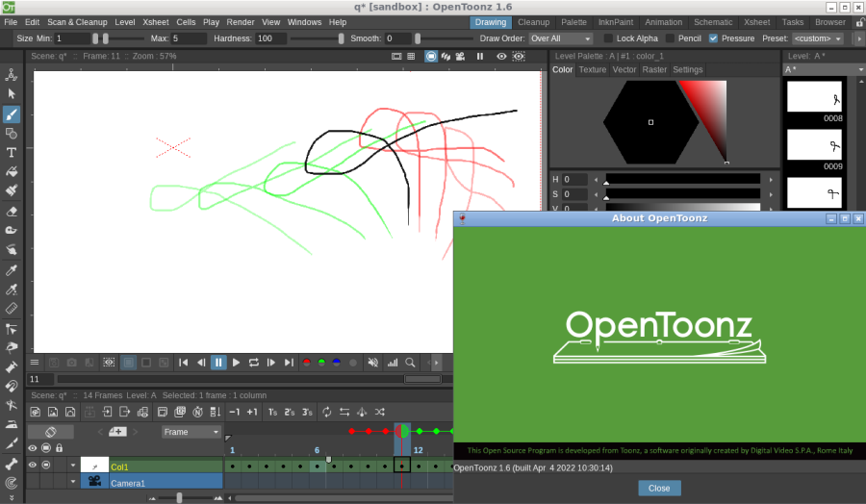
Task: Click the New memo add button
Action: coord(117,432)
